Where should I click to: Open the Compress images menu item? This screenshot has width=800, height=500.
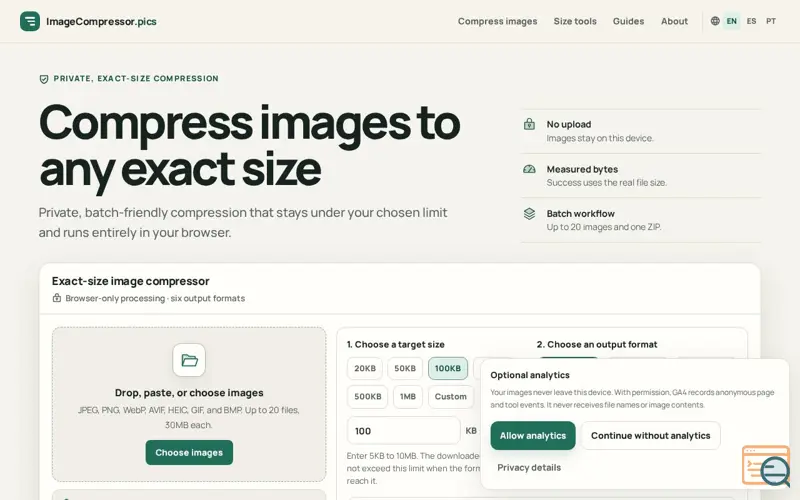[497, 21]
